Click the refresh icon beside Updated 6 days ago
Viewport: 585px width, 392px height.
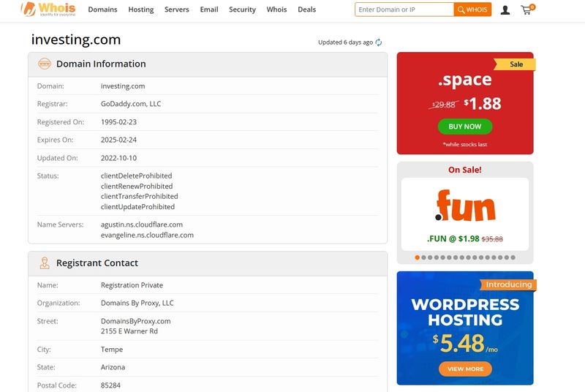click(379, 42)
